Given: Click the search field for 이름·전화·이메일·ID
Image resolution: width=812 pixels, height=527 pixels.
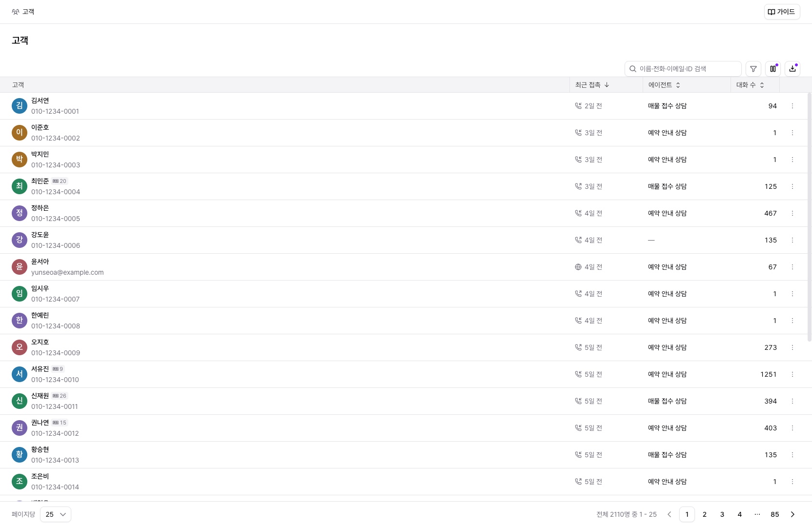Looking at the screenshot, I should pyautogui.click(x=683, y=69).
